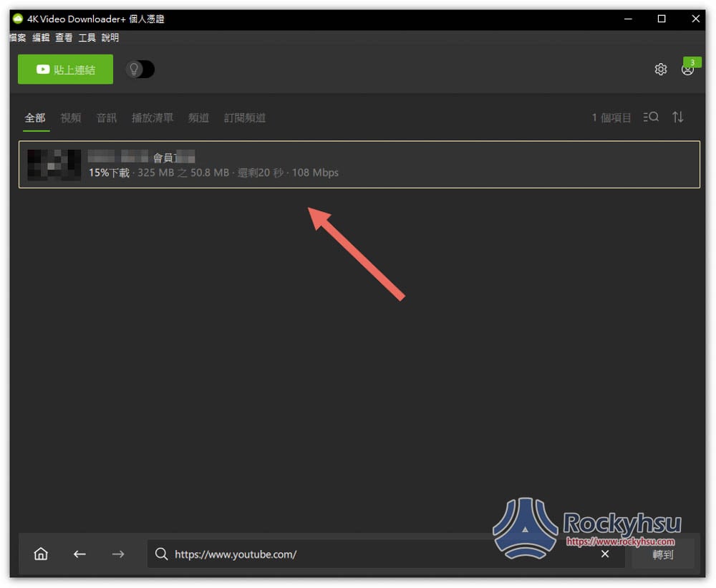The height and width of the screenshot is (588, 716).
Task: Select the 全部 tab
Action: (x=35, y=118)
